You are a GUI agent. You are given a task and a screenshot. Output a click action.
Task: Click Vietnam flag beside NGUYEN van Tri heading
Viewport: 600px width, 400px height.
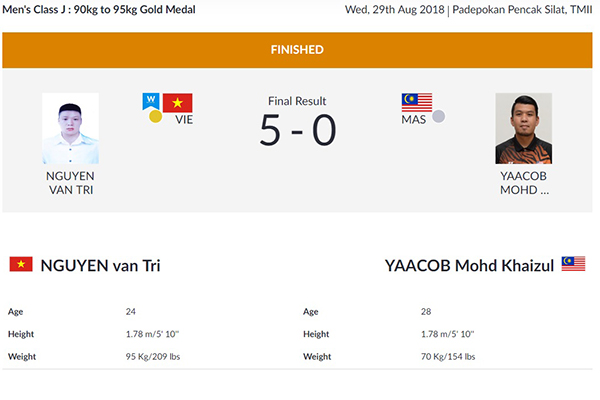click(x=21, y=264)
